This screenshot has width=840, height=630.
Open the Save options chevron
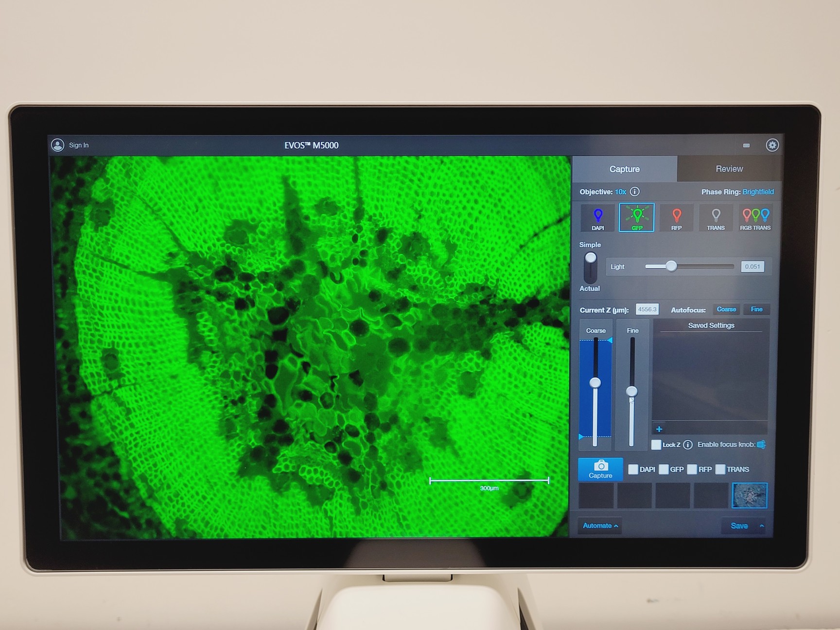pos(761,525)
